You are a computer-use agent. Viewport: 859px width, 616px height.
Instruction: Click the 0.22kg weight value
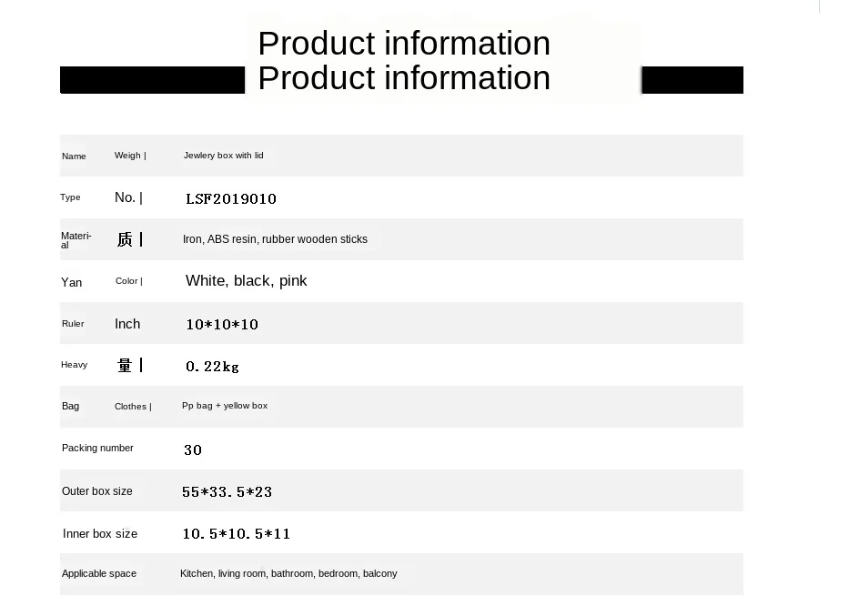pos(212,367)
